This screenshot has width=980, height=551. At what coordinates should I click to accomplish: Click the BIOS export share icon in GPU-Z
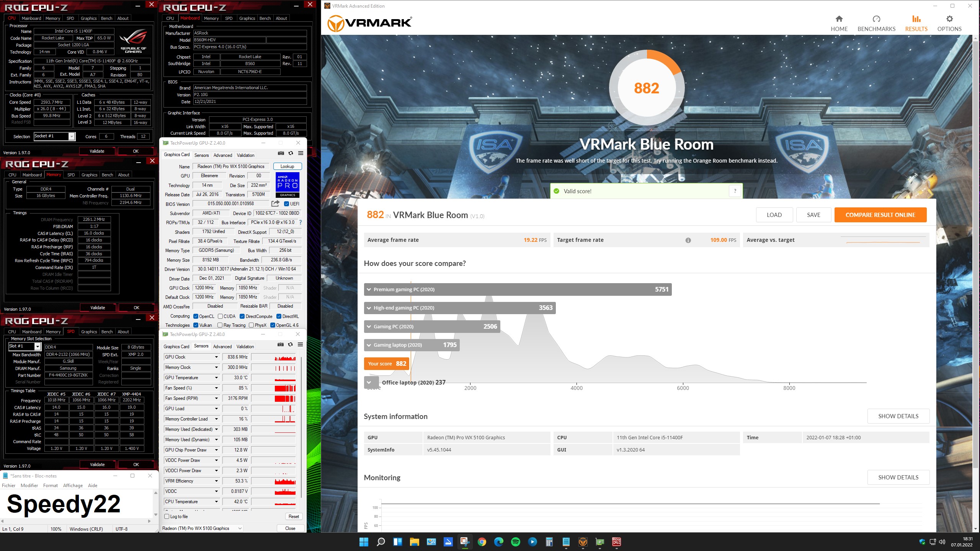point(275,204)
